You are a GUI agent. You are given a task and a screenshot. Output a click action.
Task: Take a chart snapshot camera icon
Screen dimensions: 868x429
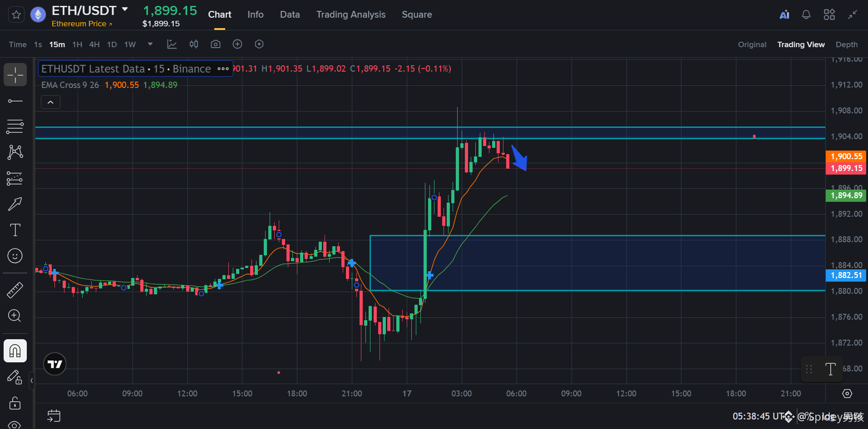(216, 44)
